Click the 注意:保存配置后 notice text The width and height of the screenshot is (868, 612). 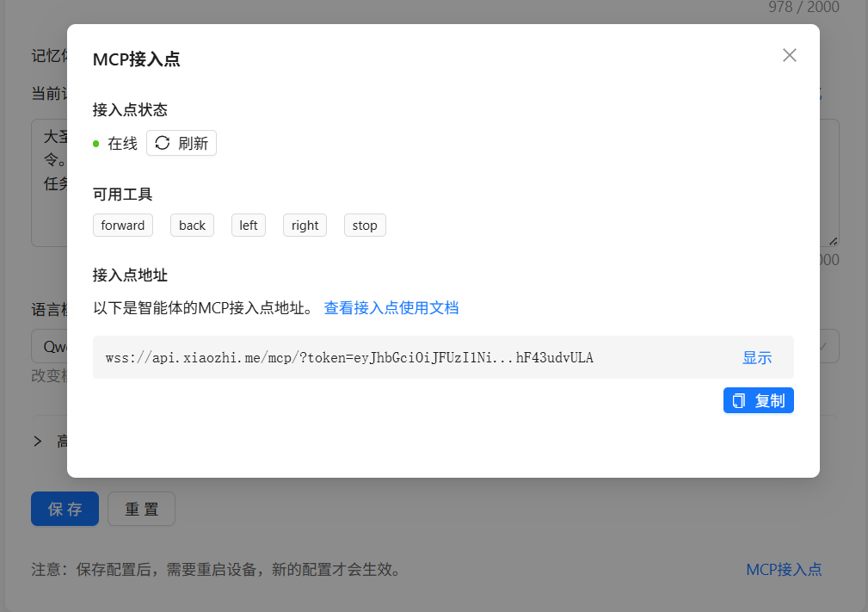click(217, 569)
